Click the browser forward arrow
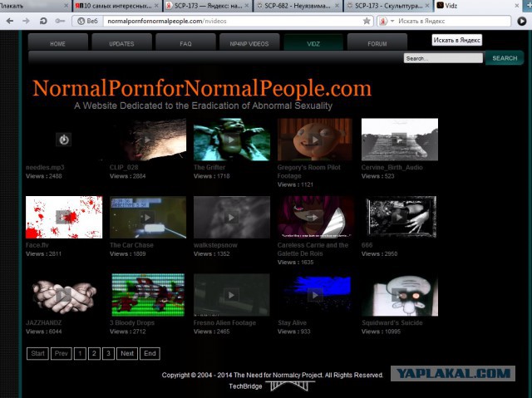 [26, 21]
